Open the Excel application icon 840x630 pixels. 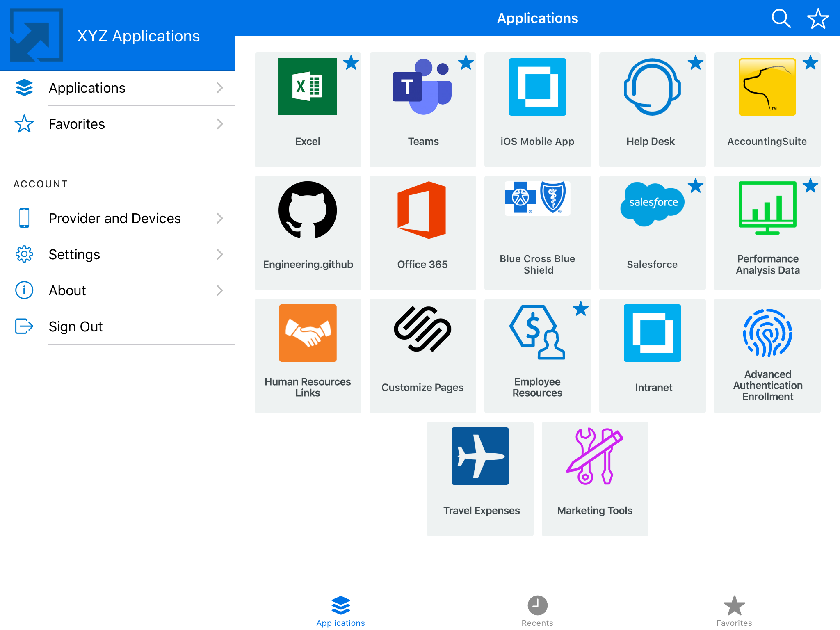coord(308,87)
